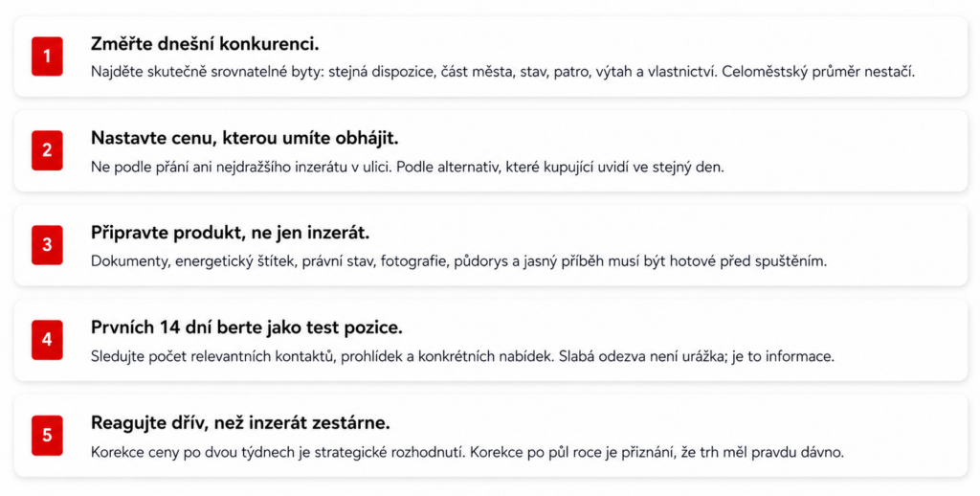Click description starting "Korekce ceny po dvou týdnech"
Screen dimensions: 980x496
[467, 452]
